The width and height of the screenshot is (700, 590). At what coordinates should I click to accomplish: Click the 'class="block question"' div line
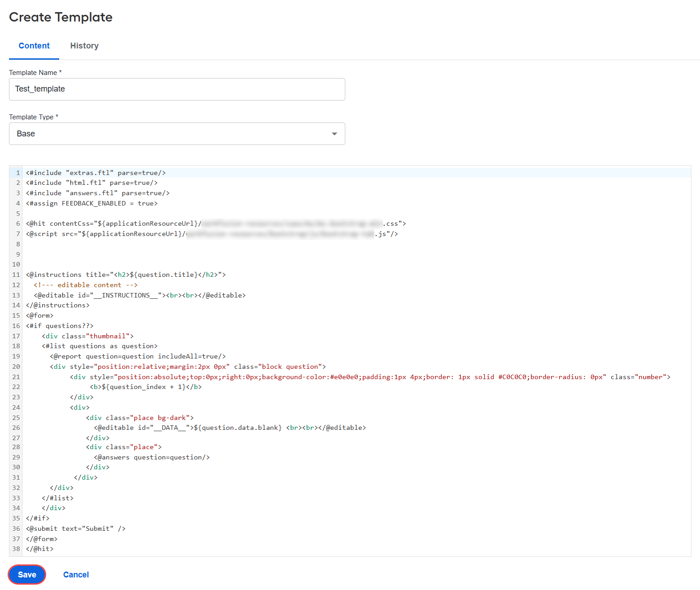coord(188,367)
